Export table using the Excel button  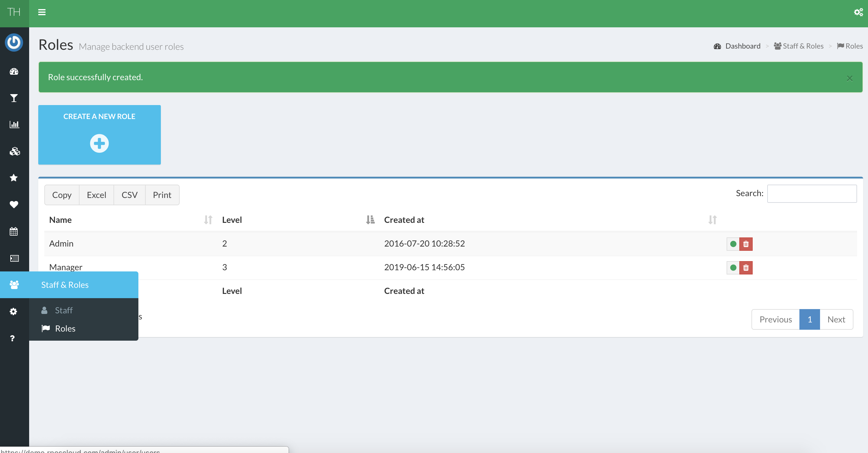pyautogui.click(x=97, y=195)
